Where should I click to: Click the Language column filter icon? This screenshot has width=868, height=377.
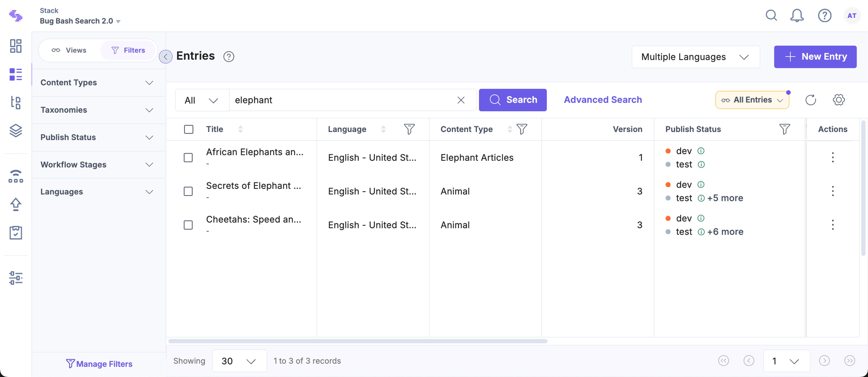pyautogui.click(x=409, y=129)
